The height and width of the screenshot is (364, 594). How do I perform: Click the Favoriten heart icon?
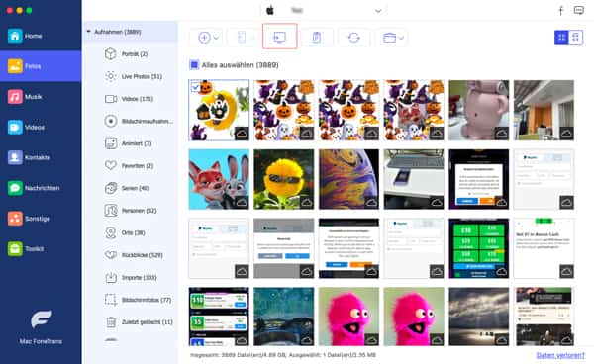tap(110, 165)
